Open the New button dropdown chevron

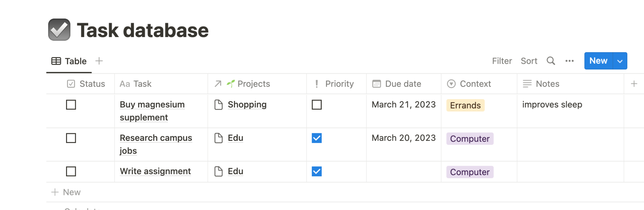620,61
